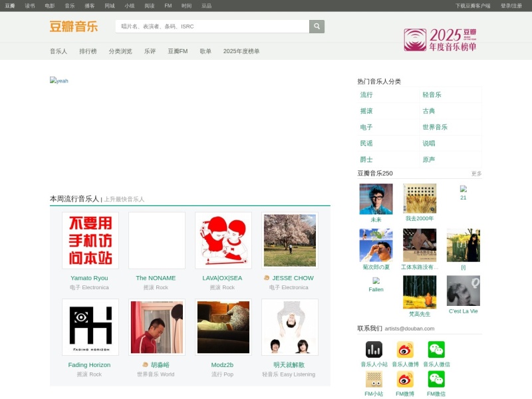Image resolution: width=532 pixels, height=399 pixels.
Task: Go to FM in top bar
Action: click(x=168, y=6)
